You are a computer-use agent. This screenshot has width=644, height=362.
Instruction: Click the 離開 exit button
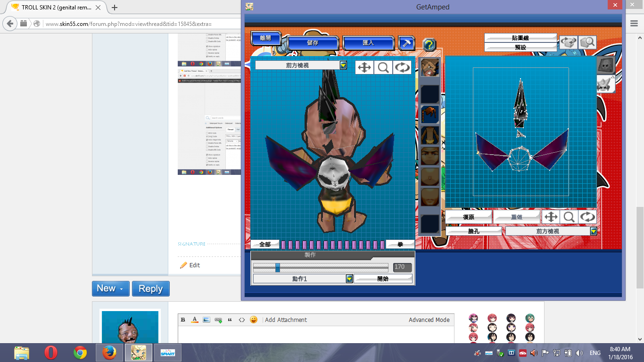266,38
